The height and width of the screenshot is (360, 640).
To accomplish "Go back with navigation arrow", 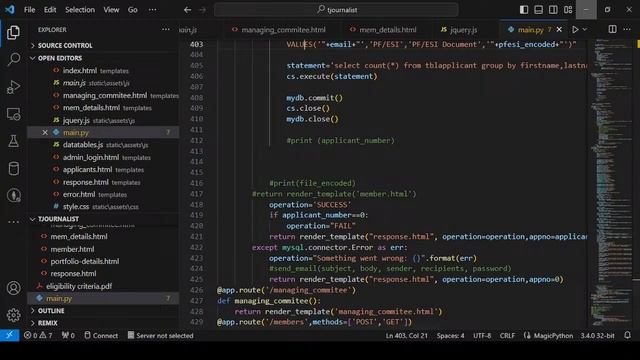I will click(187, 10).
